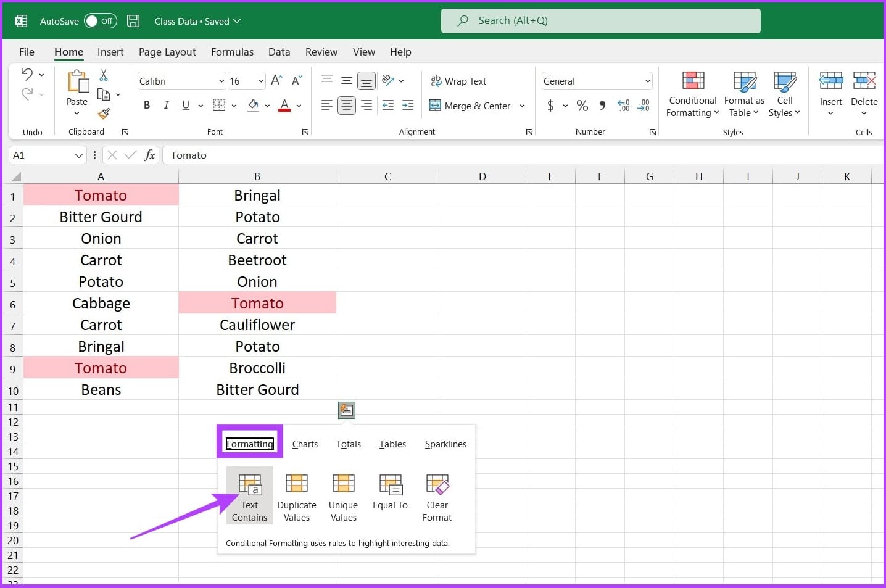Viewport: 886px width, 588px height.
Task: Choose Duplicate Values option
Action: tap(296, 497)
